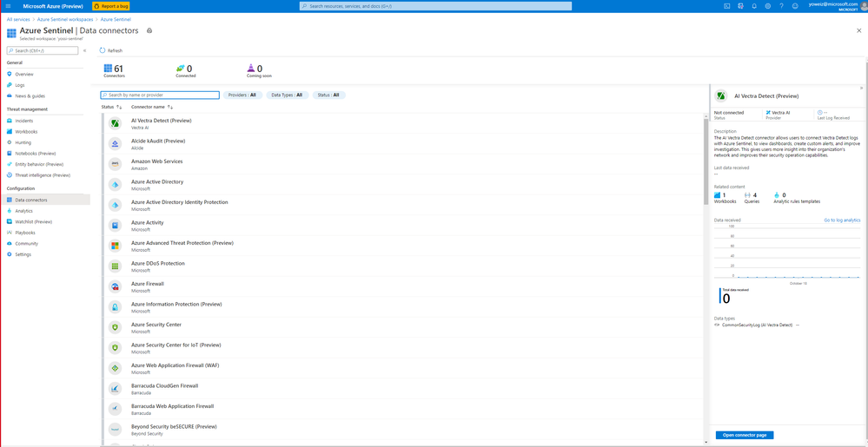Click the All services breadcrumb

[x=18, y=19]
